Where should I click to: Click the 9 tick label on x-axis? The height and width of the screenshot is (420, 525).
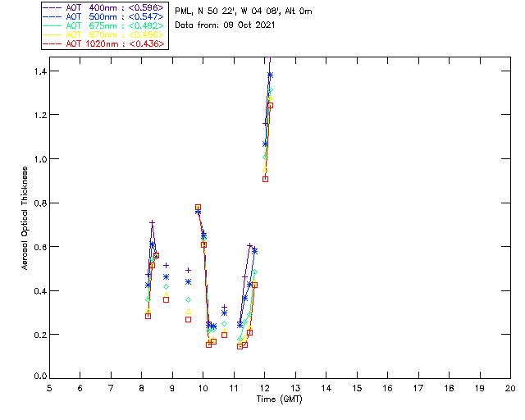(x=172, y=387)
